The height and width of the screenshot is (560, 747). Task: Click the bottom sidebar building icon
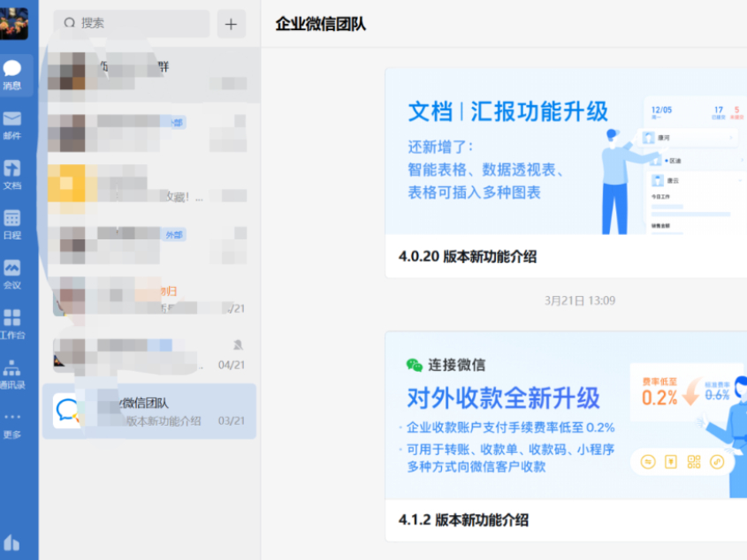click(11, 542)
